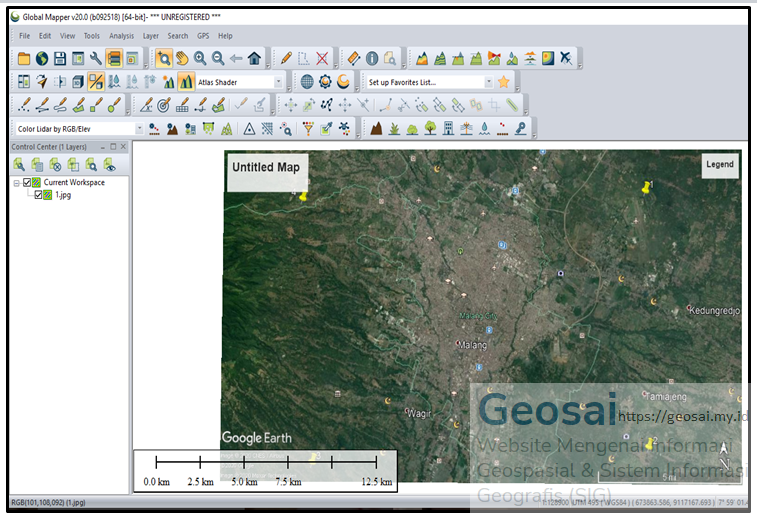This screenshot has width=757, height=519.
Task: Click the Untitled Map title box
Action: pyautogui.click(x=267, y=172)
